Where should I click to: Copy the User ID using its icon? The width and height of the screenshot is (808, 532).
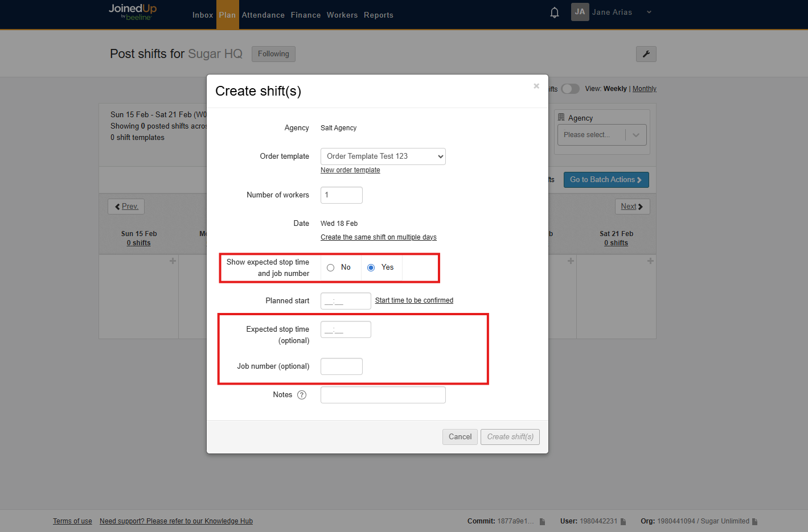(624, 522)
